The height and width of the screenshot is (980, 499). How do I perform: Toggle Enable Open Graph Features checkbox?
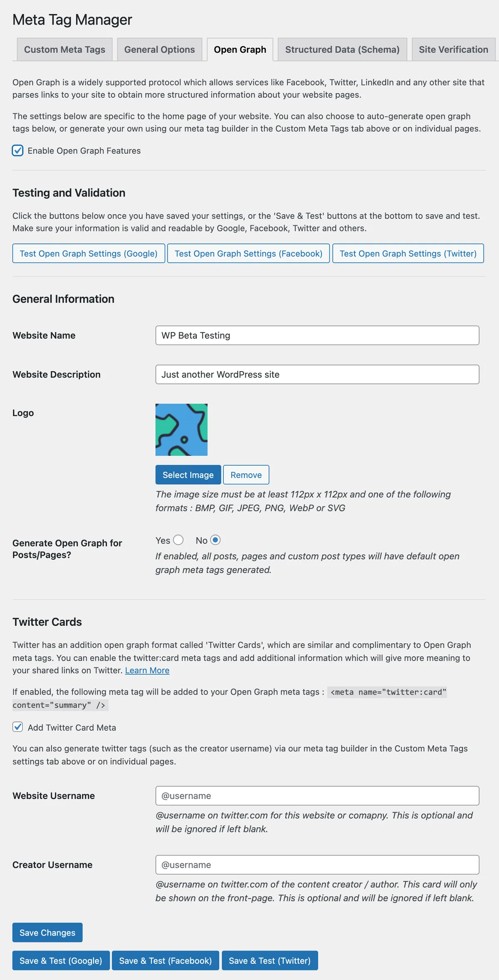pos(17,151)
